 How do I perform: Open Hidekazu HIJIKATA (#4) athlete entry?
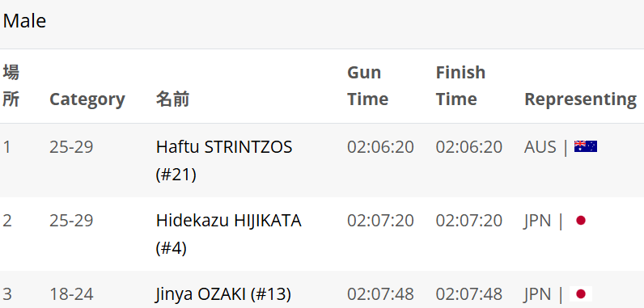click(x=228, y=234)
